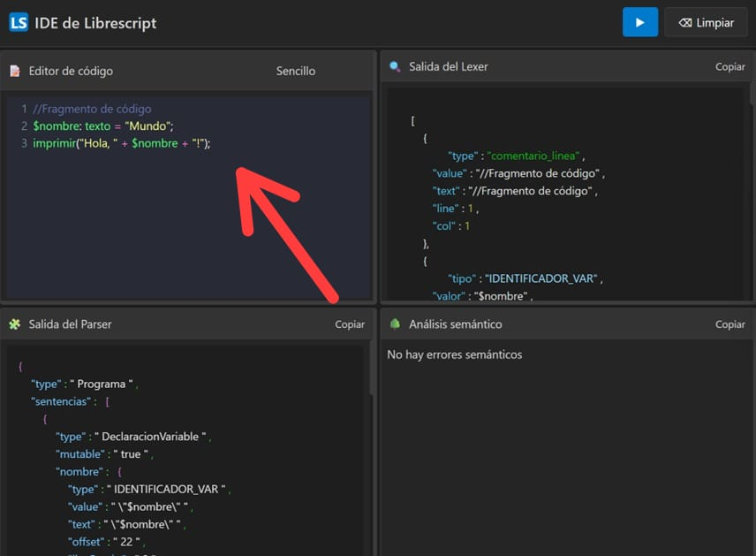Click the Salida del Parser puzzle icon
The height and width of the screenshot is (556, 756).
pyautogui.click(x=15, y=324)
